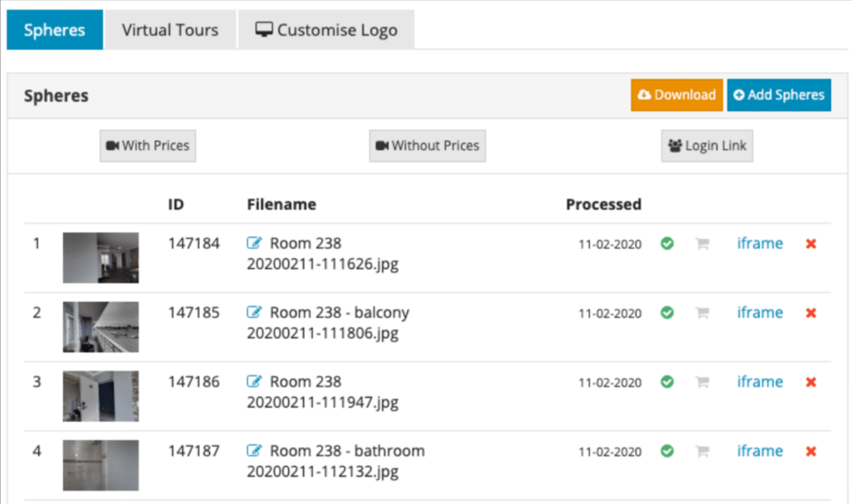
Task: Click the green status check on sphere 147185
Action: click(x=667, y=312)
